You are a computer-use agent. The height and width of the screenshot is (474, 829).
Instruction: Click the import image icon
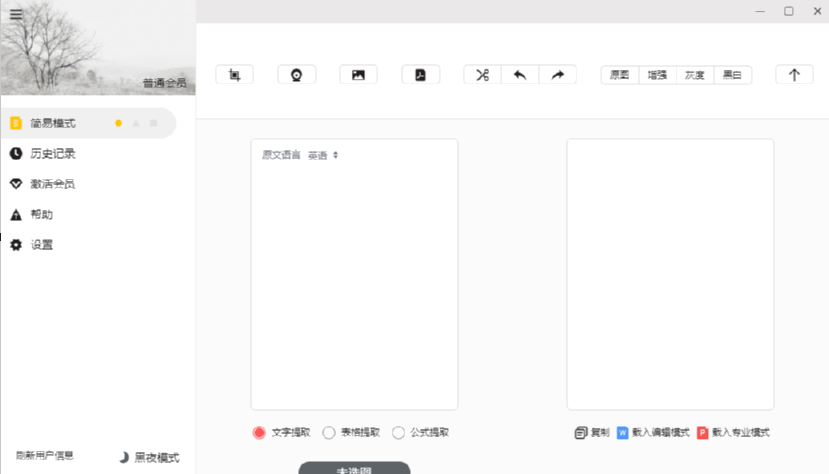click(x=358, y=75)
